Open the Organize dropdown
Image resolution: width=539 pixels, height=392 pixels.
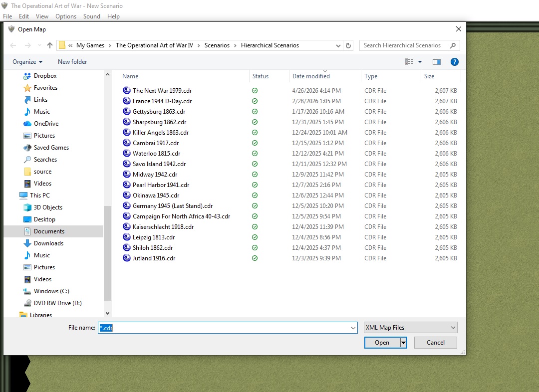(x=27, y=62)
